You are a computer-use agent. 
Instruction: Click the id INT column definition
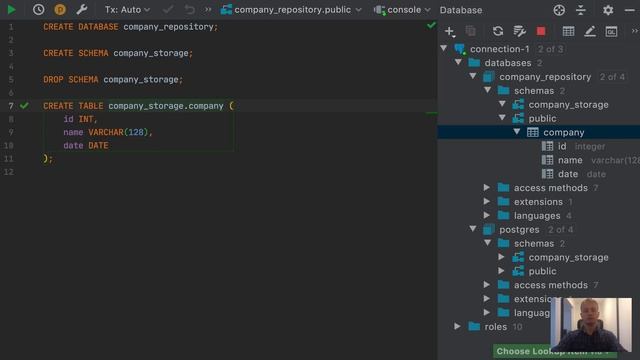(80, 119)
